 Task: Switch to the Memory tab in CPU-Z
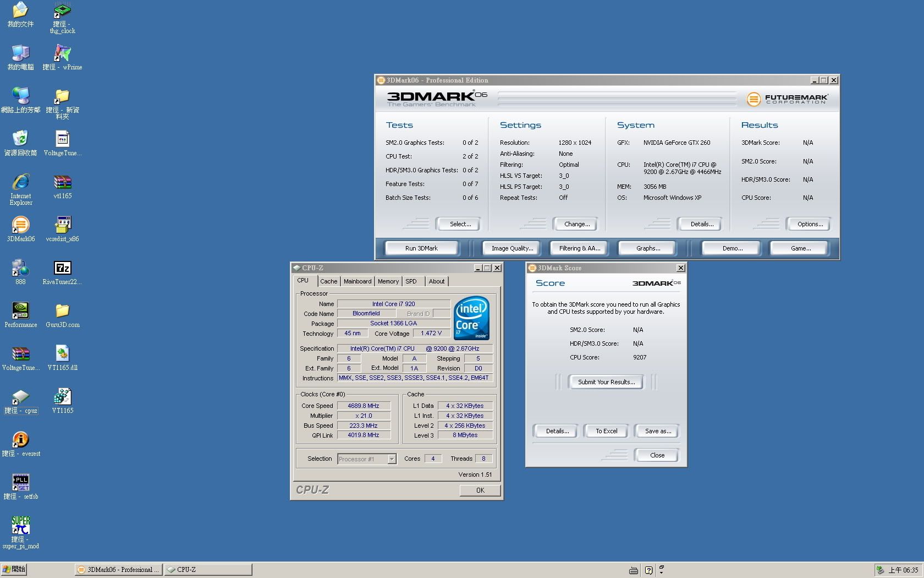388,281
